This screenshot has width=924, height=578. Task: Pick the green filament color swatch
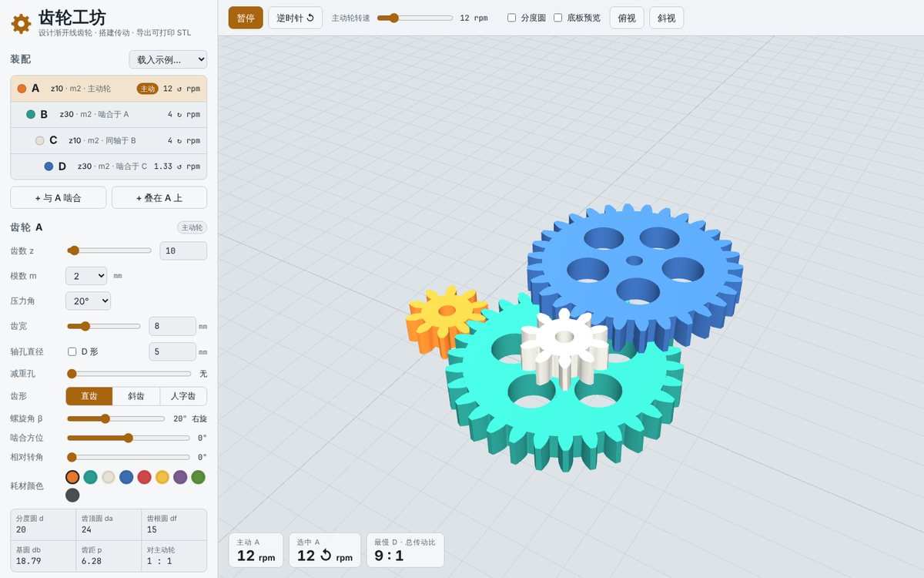pos(198,477)
